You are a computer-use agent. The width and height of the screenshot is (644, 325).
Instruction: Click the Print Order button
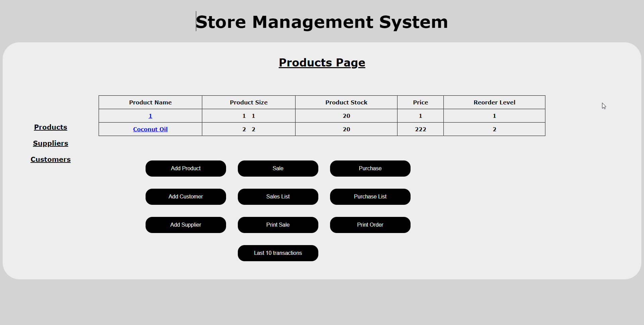pos(370,225)
